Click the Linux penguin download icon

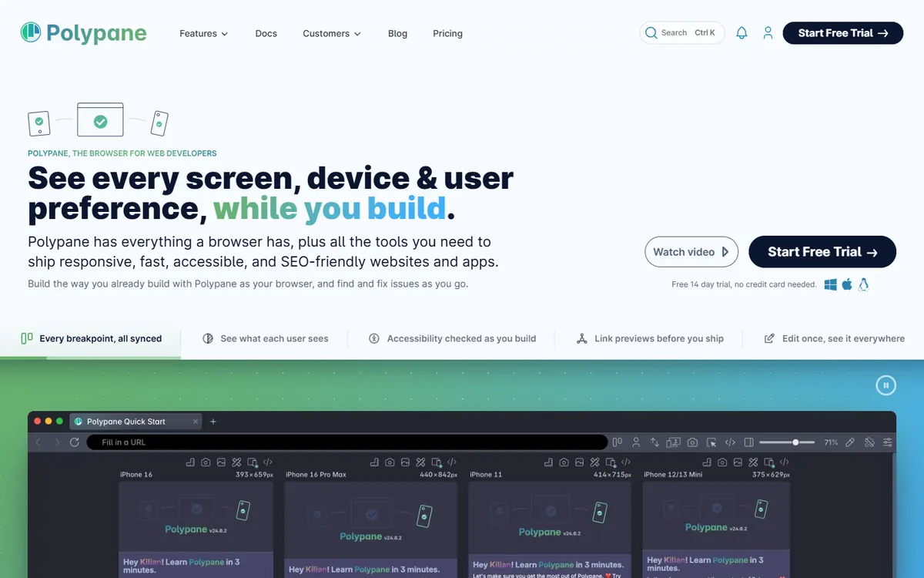(863, 284)
